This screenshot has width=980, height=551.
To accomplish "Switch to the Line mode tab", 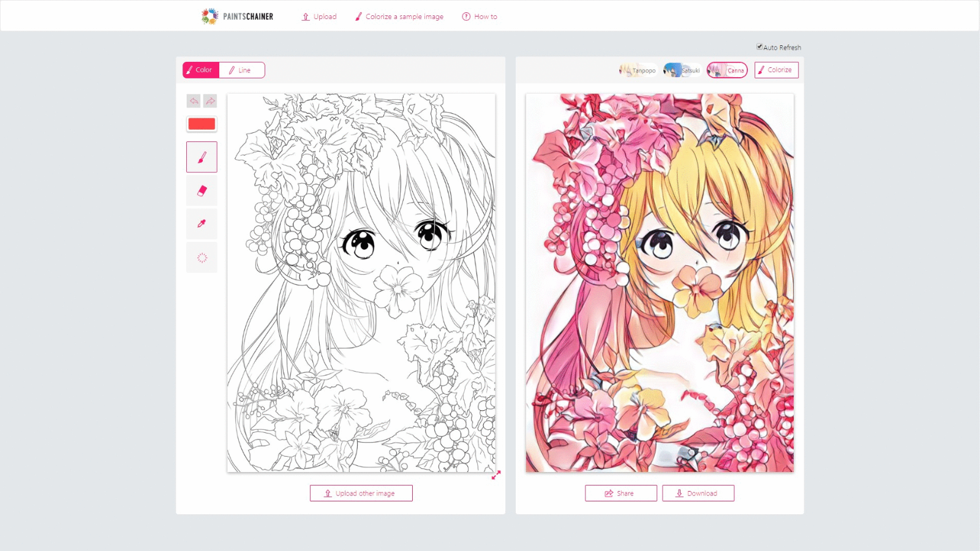I will pos(241,70).
